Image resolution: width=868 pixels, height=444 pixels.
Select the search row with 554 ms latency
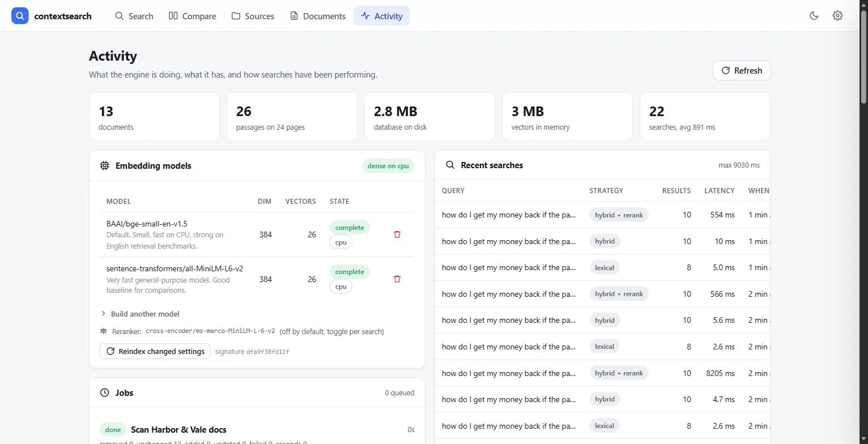[x=603, y=215]
